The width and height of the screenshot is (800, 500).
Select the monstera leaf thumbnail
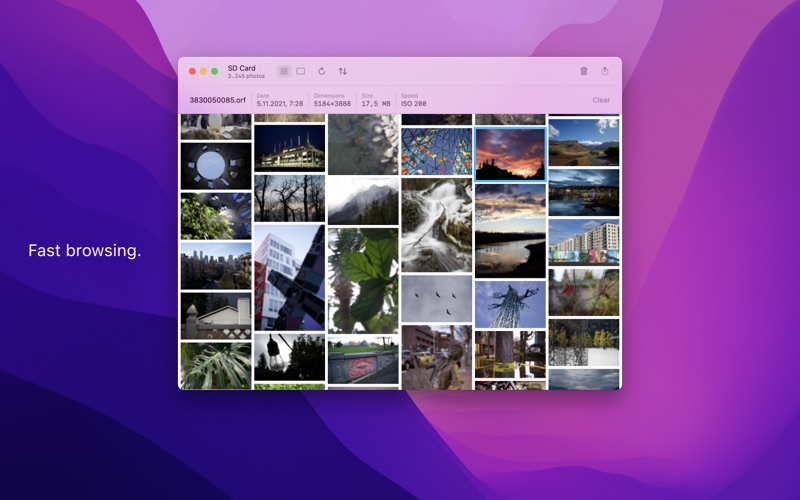pos(216,366)
